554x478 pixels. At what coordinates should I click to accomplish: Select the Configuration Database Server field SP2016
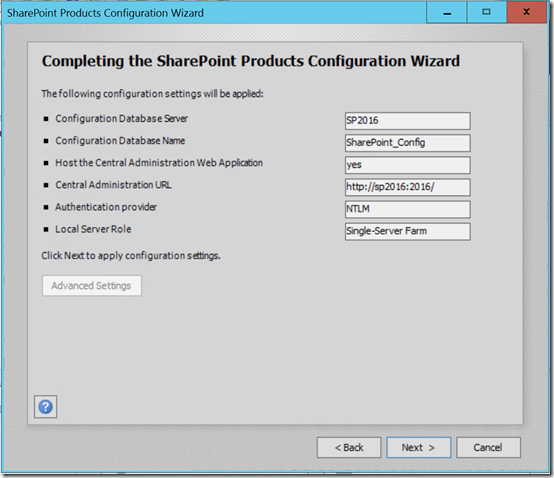coord(408,121)
